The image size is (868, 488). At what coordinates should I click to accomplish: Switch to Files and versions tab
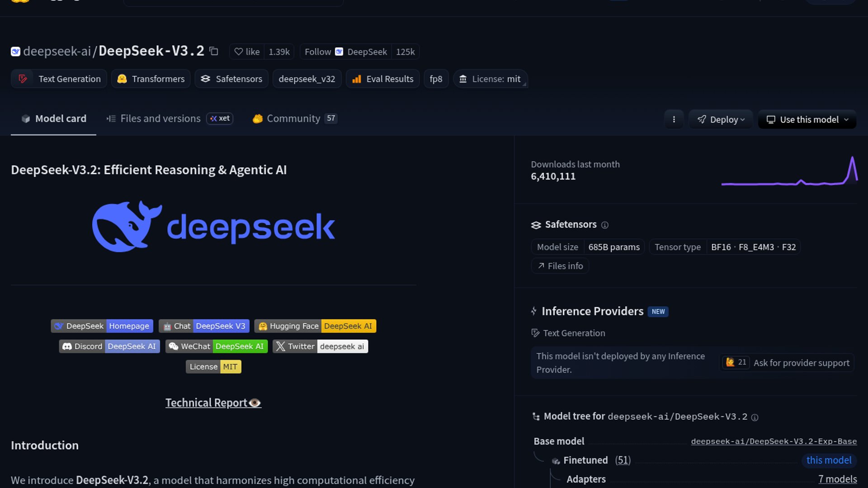pyautogui.click(x=160, y=118)
